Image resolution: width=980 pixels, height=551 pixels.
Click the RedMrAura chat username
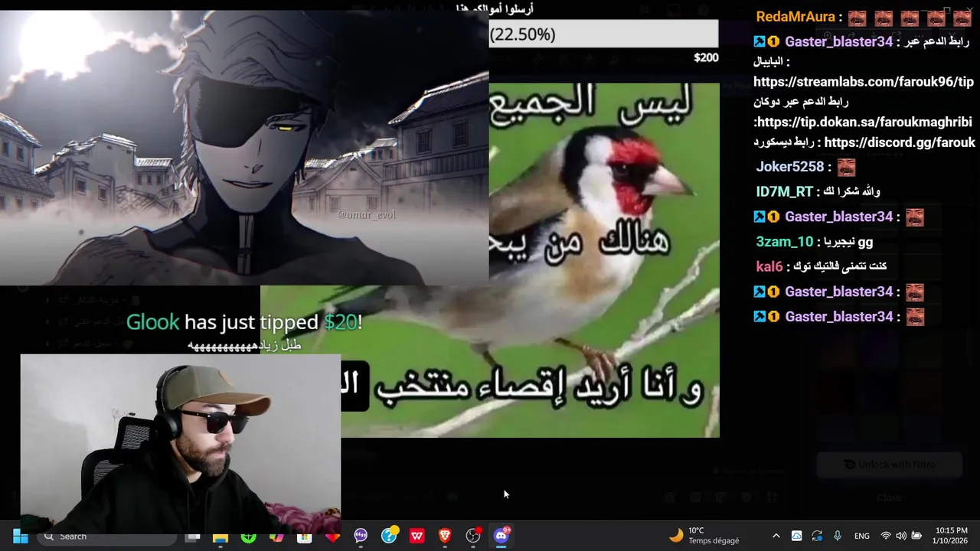pos(795,17)
